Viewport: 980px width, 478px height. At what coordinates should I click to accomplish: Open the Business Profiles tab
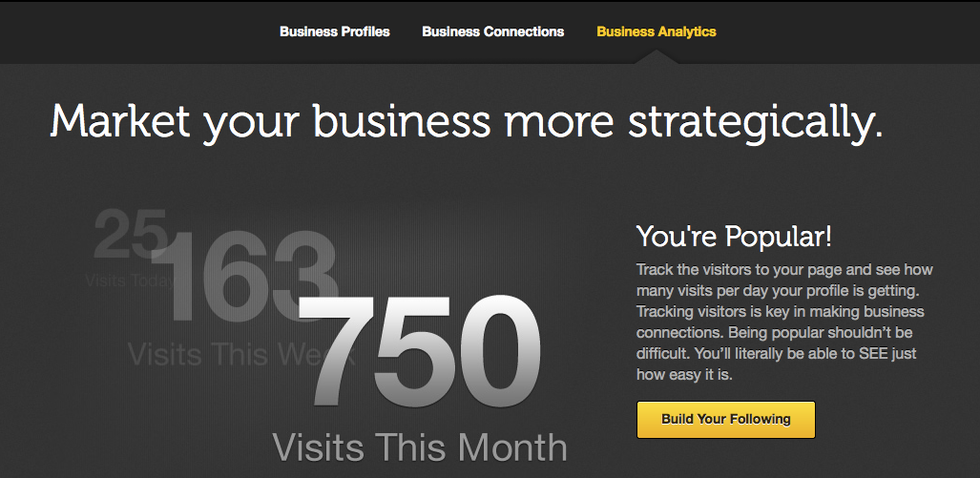(334, 31)
